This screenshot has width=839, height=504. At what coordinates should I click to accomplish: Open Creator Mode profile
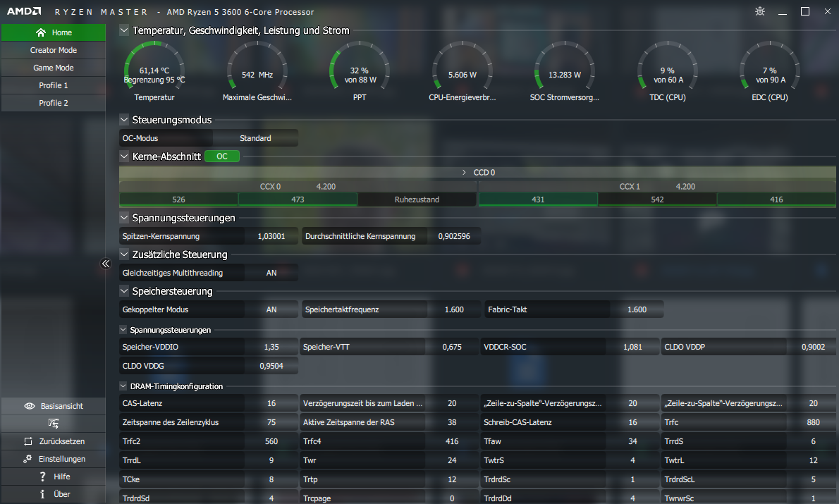click(54, 50)
